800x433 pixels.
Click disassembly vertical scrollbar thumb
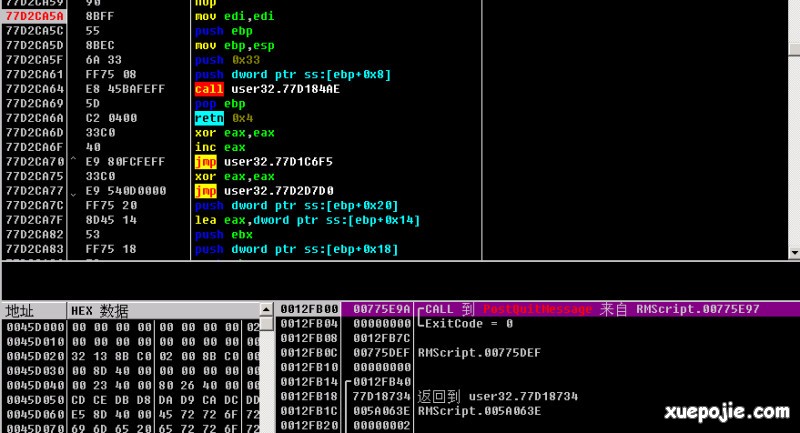(794, 49)
